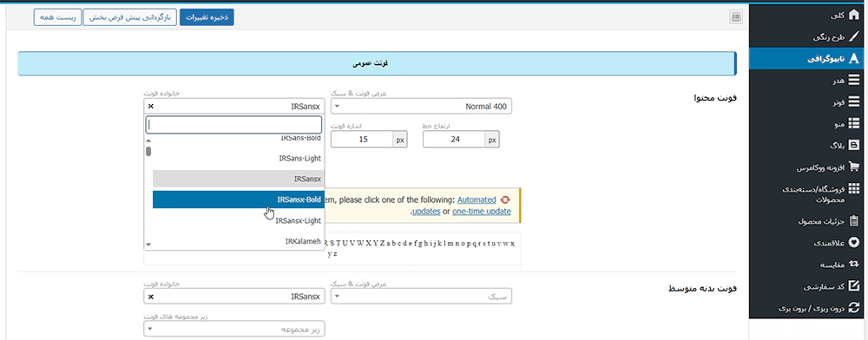Click the heart icon for علاقمندی
868x340 pixels.
click(x=853, y=243)
